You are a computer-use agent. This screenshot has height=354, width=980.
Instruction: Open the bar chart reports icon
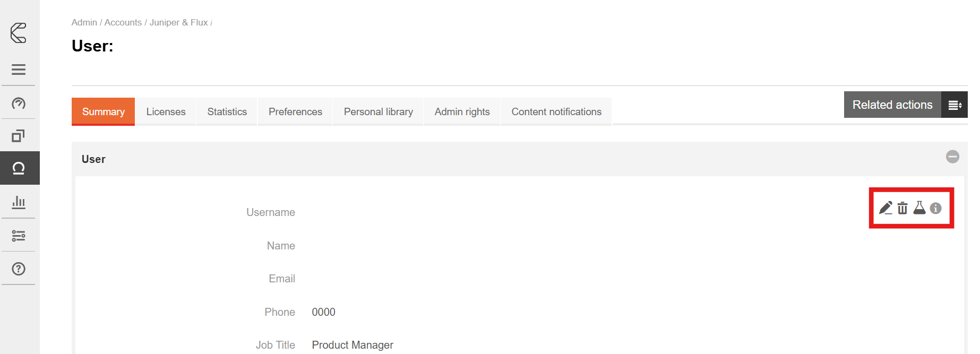coord(19,202)
